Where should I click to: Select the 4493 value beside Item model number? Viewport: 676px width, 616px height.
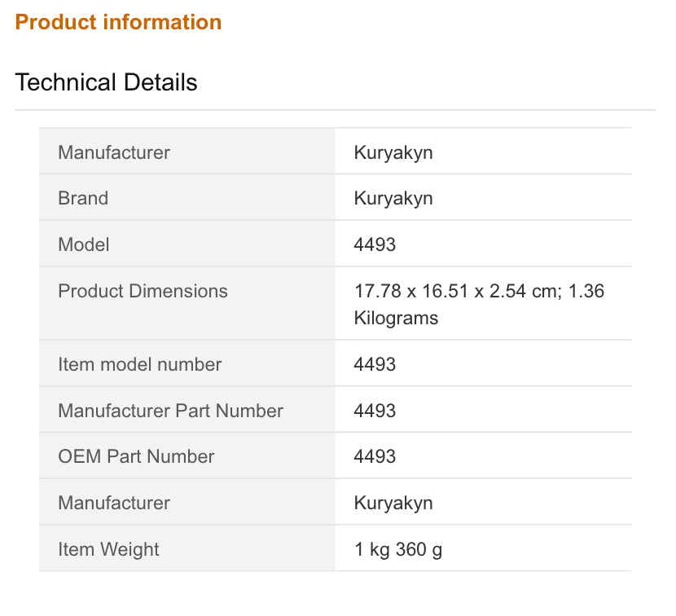[x=375, y=364]
